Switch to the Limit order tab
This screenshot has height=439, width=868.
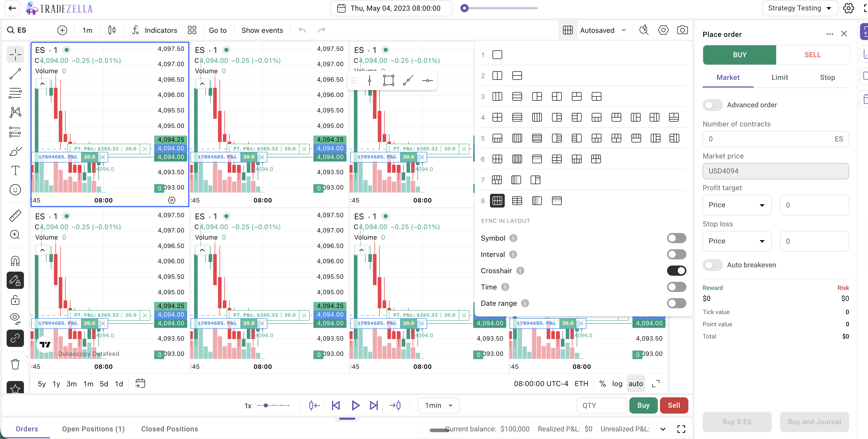click(779, 78)
